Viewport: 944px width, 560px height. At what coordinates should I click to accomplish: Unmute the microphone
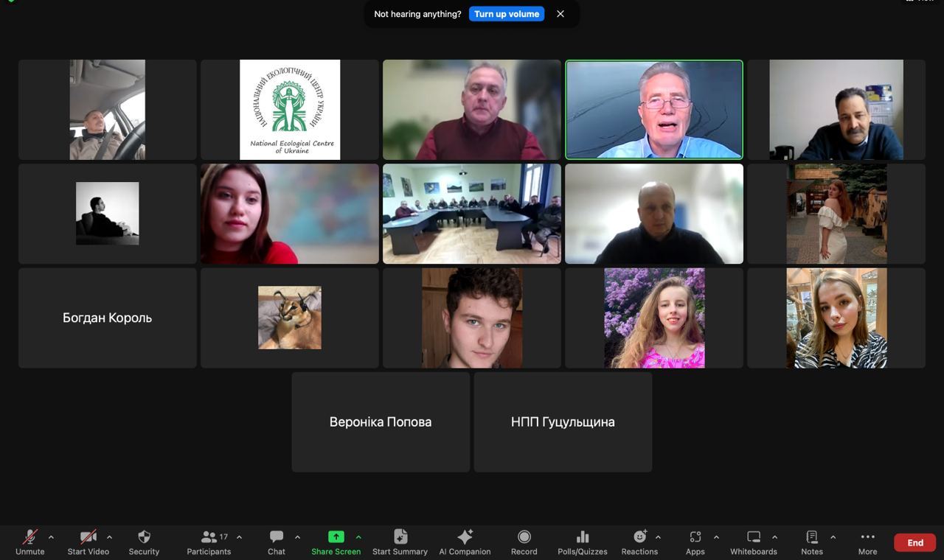tap(30, 538)
